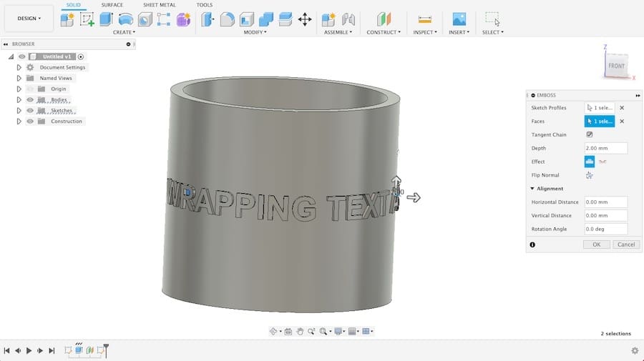This screenshot has width=644, height=361.
Task: Select the Combine tool
Action: 265,19
